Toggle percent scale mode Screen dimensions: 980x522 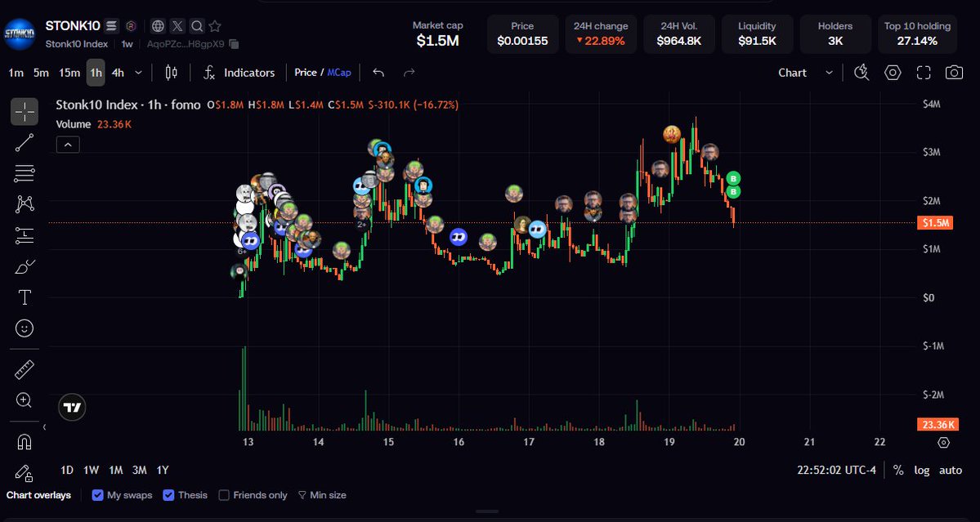(898, 471)
